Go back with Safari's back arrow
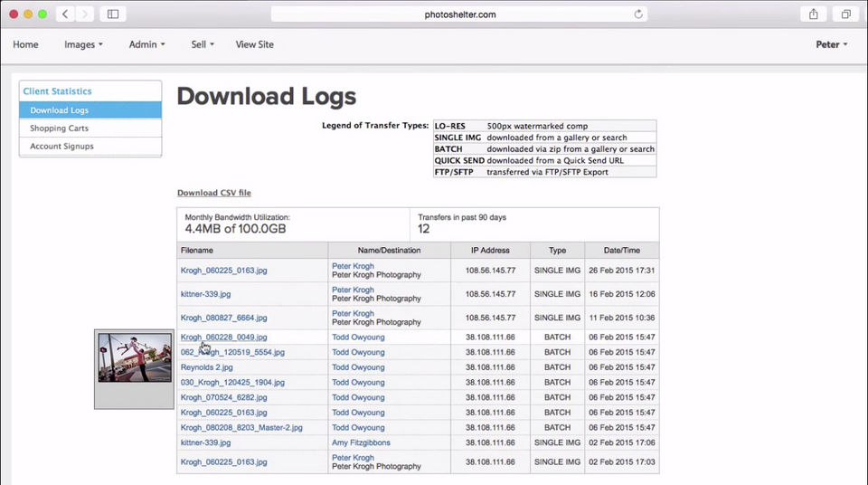 (65, 14)
